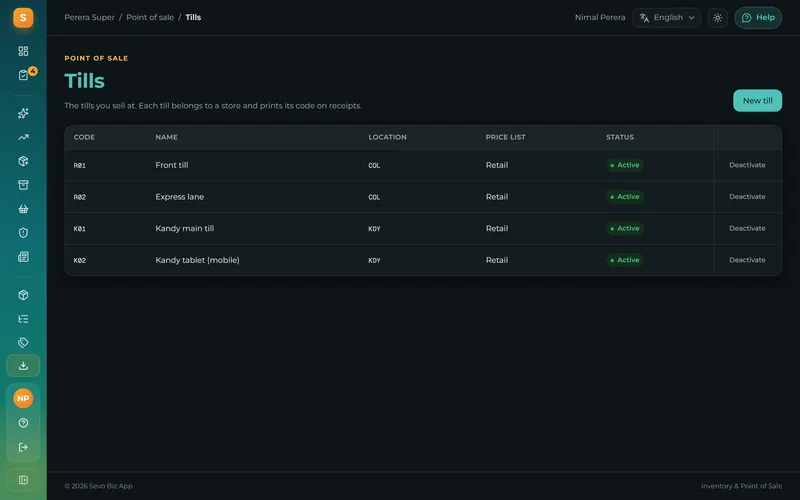This screenshot has height=500, width=800.
Task: Open the archive box icon in sidebar
Action: [x=23, y=185]
